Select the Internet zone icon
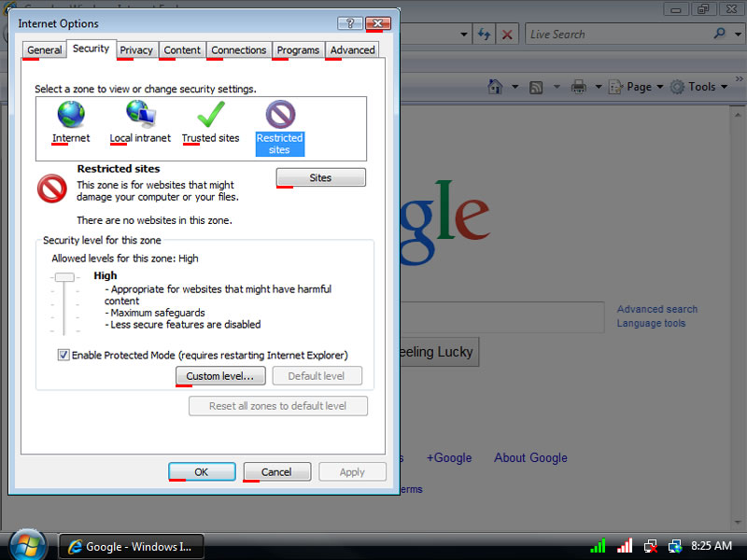Viewport: 747px width, 560px height. click(x=71, y=115)
